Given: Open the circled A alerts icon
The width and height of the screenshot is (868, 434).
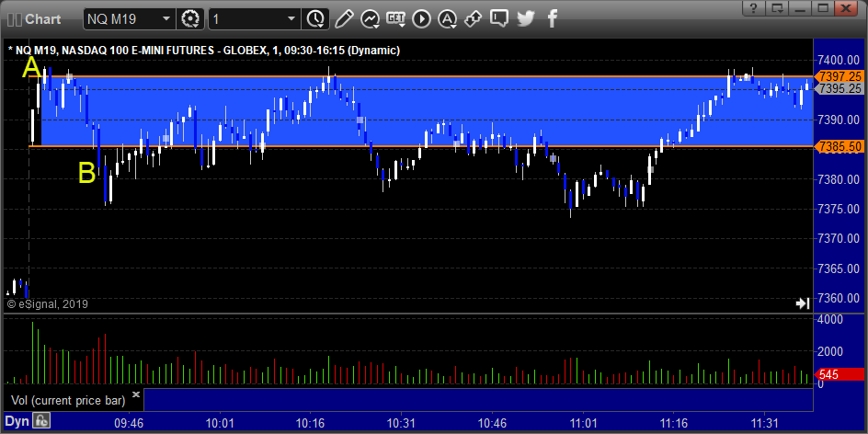Looking at the screenshot, I should click(x=447, y=18).
